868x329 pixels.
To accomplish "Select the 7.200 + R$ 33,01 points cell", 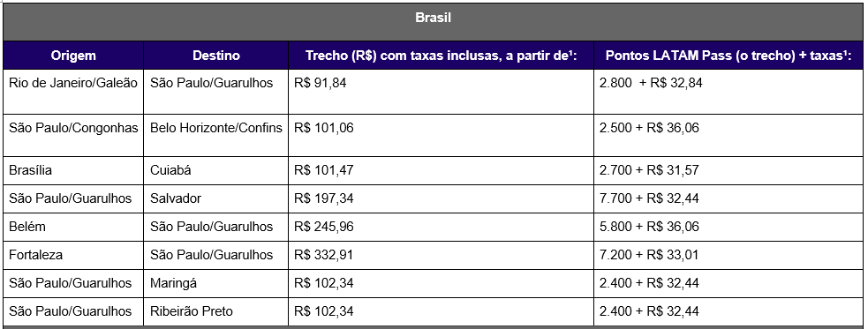I will pos(729,255).
